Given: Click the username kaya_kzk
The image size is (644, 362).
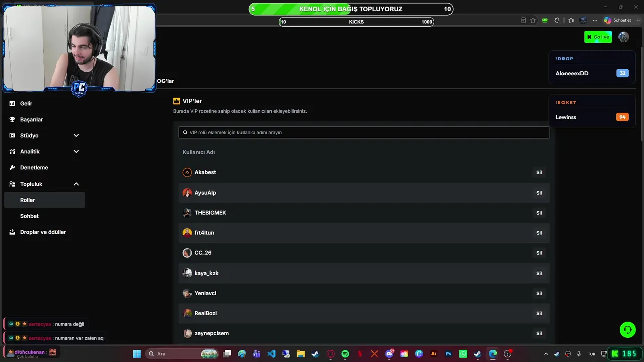Looking at the screenshot, I should tap(206, 273).
